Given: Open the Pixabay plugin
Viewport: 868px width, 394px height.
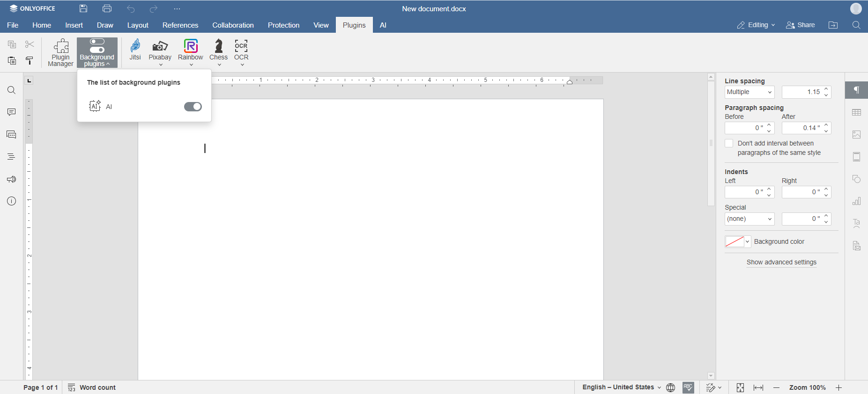Looking at the screenshot, I should [160, 50].
